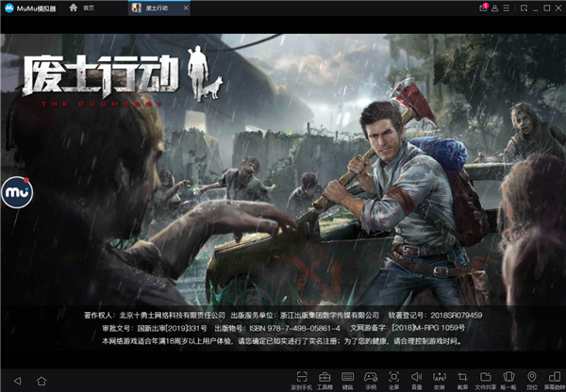Tap the Android back triangle button
The image size is (566, 392).
pos(17,381)
